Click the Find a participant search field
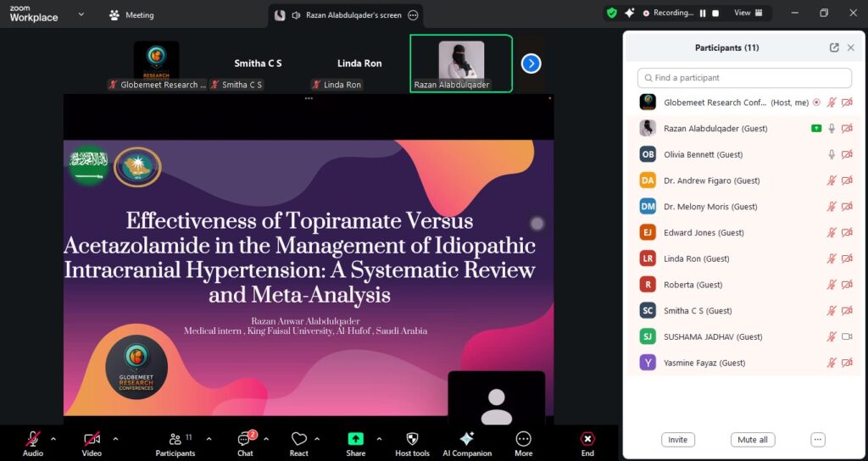Viewport: 868px width, 461px height. (744, 78)
